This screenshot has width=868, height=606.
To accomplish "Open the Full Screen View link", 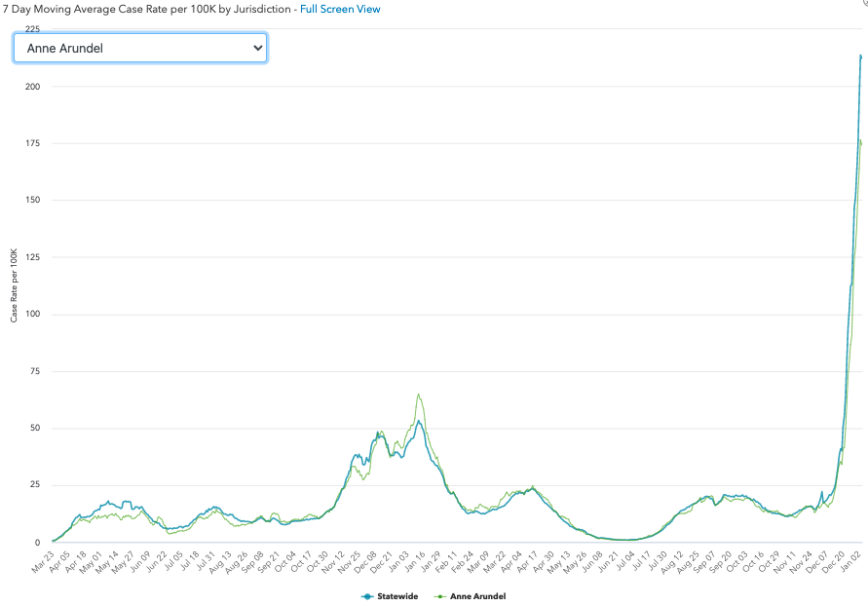I will point(340,9).
